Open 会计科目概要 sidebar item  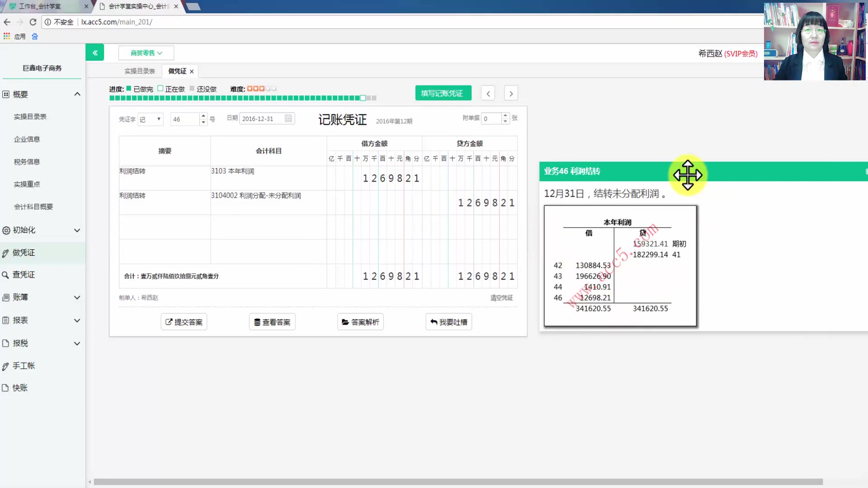[x=33, y=206]
